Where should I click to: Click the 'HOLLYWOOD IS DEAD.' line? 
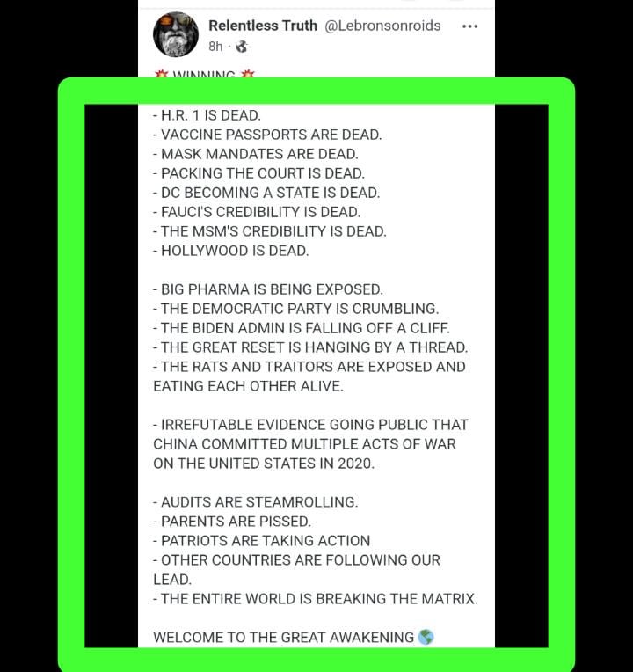tap(231, 251)
